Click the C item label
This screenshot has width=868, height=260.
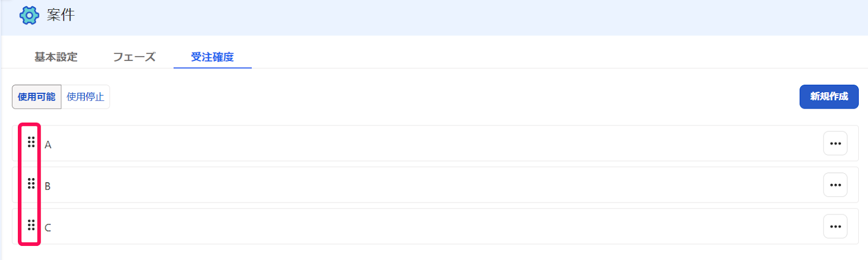[x=48, y=227]
